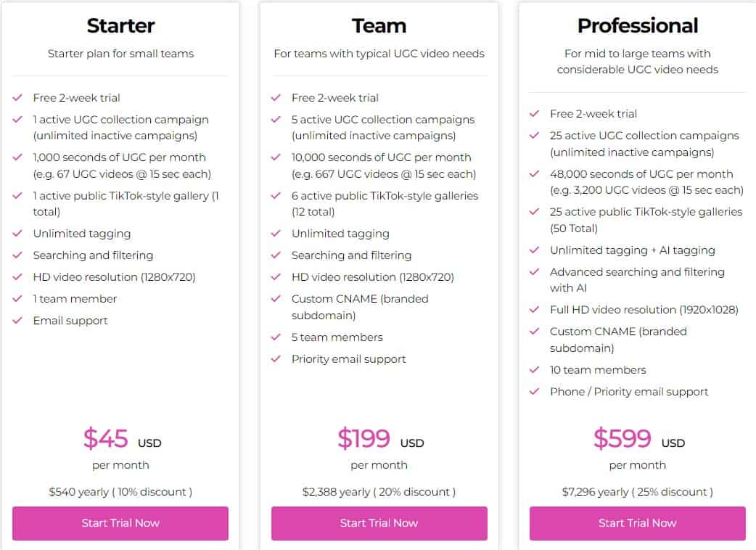Image resolution: width=756 pixels, height=550 pixels.
Task: Click the checkmark next to Custom CNAME in Team
Action: [276, 299]
